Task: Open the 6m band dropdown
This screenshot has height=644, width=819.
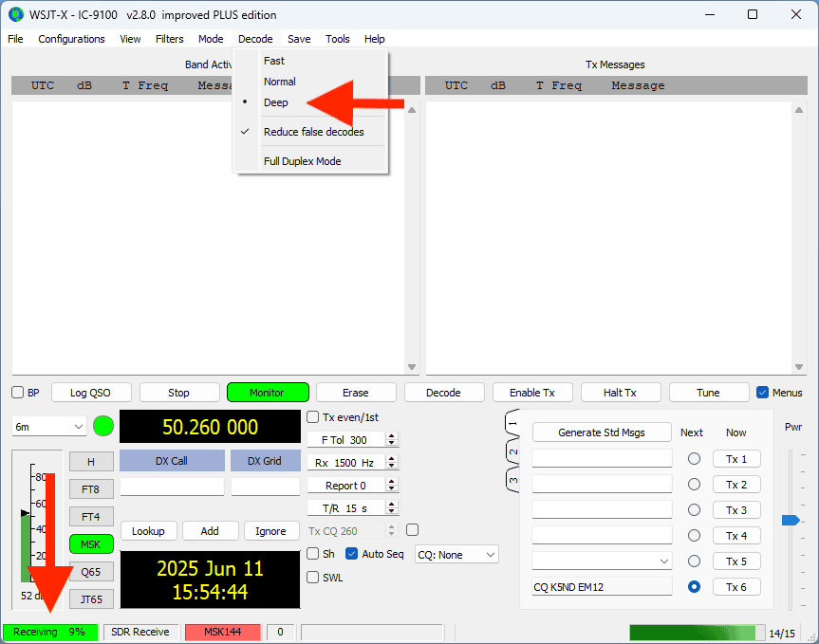Action: (49, 427)
